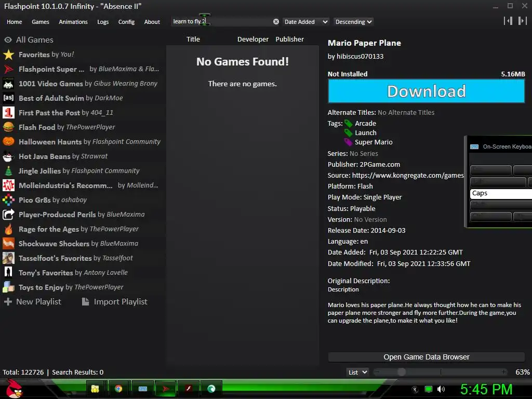Open the List view layout dropdown
Viewport: 532px width, 399px height.
coord(357,373)
